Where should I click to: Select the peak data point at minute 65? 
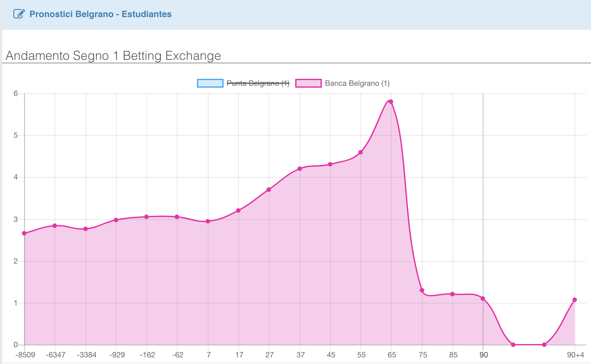click(391, 102)
